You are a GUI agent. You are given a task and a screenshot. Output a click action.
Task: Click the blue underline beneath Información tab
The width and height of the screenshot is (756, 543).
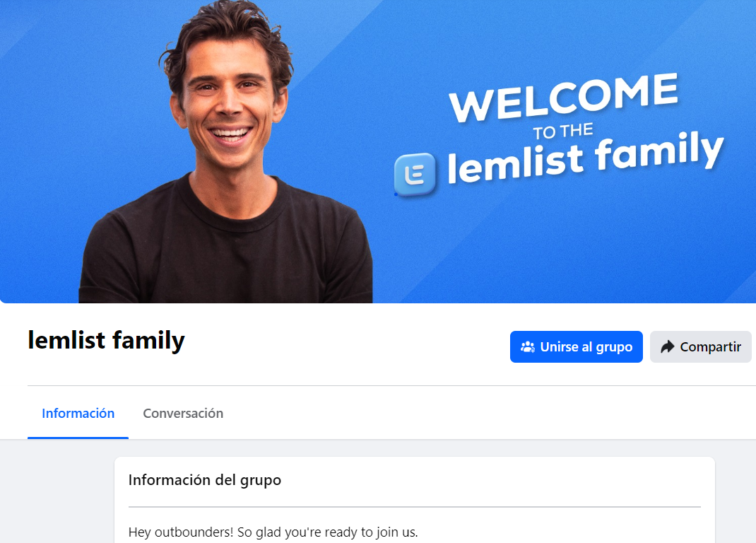78,438
